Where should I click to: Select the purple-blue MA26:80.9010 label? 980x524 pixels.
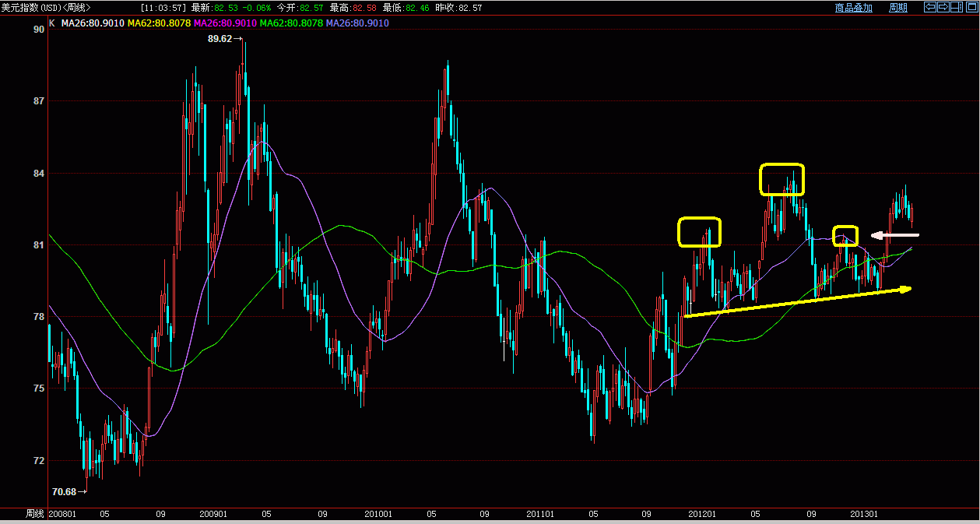pyautogui.click(x=357, y=23)
